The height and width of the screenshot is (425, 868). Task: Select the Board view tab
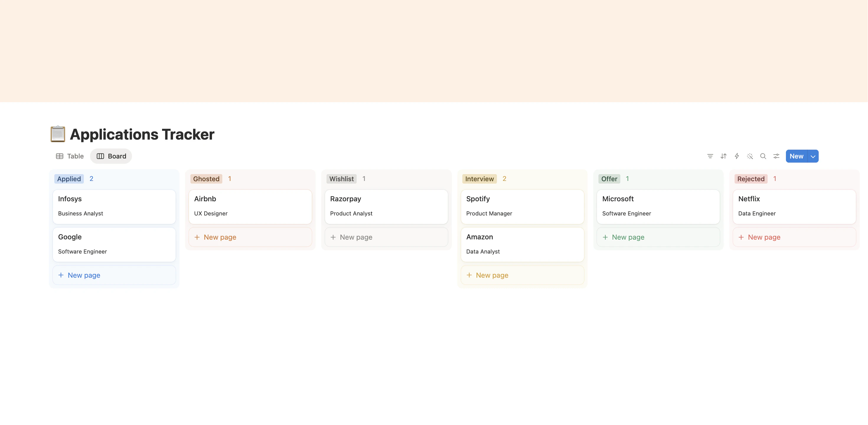click(111, 156)
